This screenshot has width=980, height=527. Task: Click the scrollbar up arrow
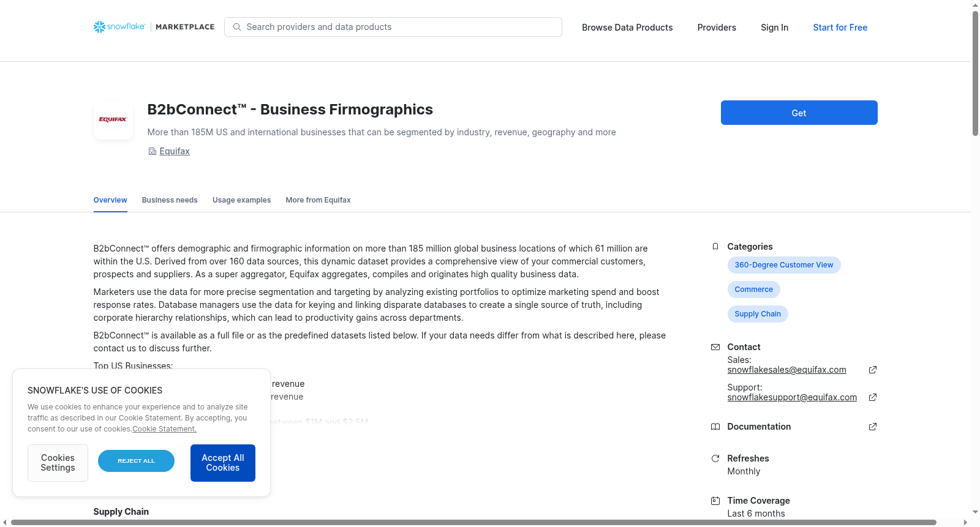pyautogui.click(x=975, y=5)
